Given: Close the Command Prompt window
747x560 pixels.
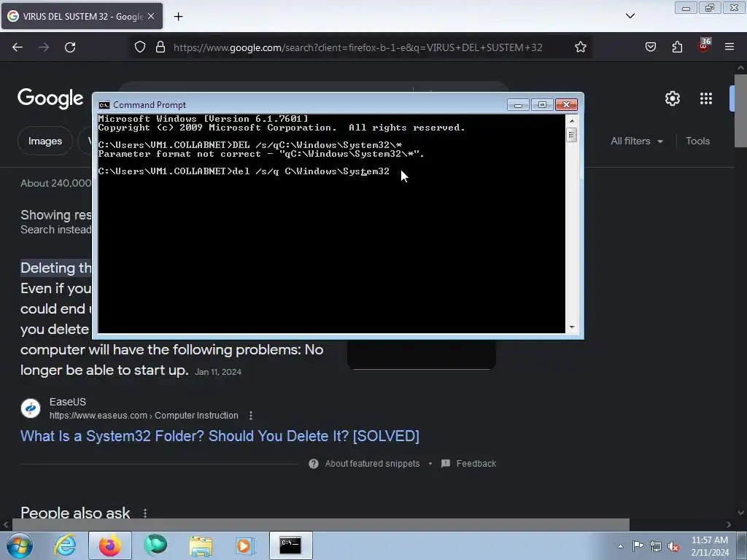Looking at the screenshot, I should click(x=566, y=105).
